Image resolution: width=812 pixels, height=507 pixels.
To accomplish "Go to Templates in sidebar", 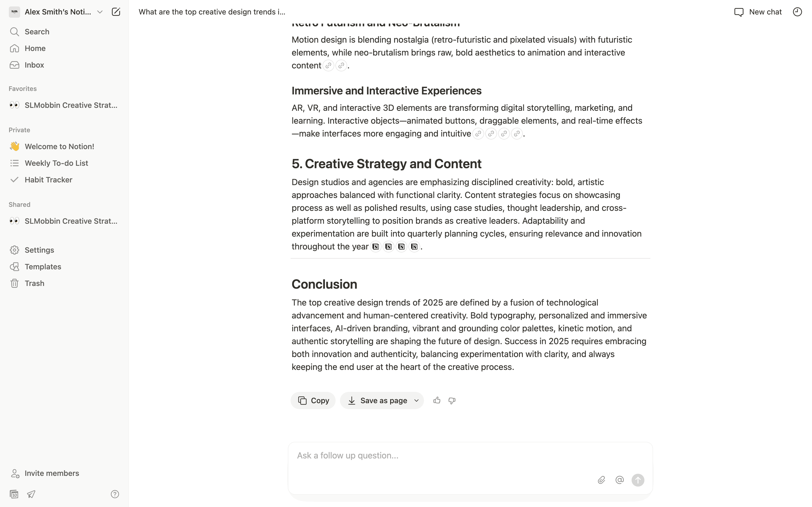I will pyautogui.click(x=43, y=267).
